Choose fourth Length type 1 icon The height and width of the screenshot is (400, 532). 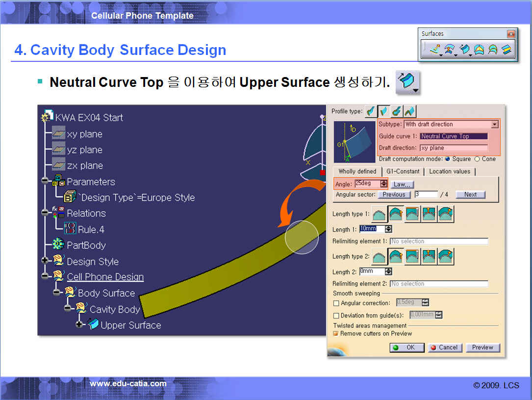(429, 214)
